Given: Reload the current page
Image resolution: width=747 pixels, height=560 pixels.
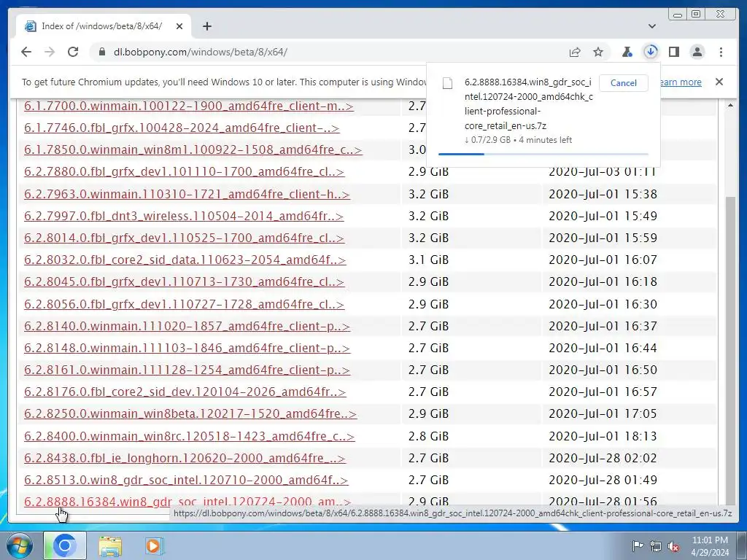Looking at the screenshot, I should [x=73, y=52].
